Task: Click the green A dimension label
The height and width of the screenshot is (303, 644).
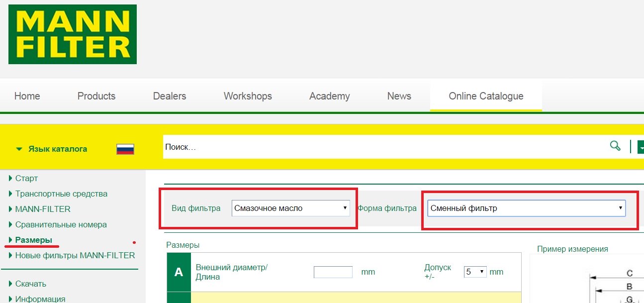Action: click(179, 272)
